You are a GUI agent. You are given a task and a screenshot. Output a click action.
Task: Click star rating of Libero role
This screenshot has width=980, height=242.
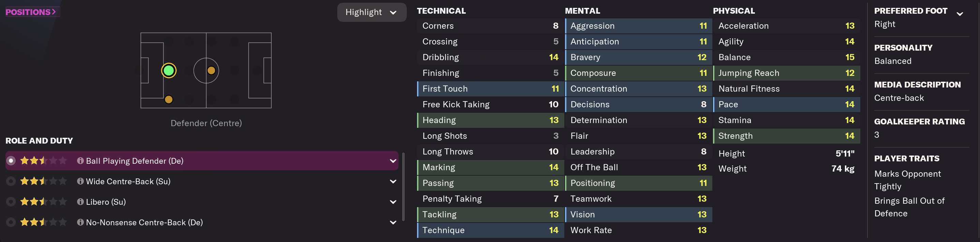point(43,202)
